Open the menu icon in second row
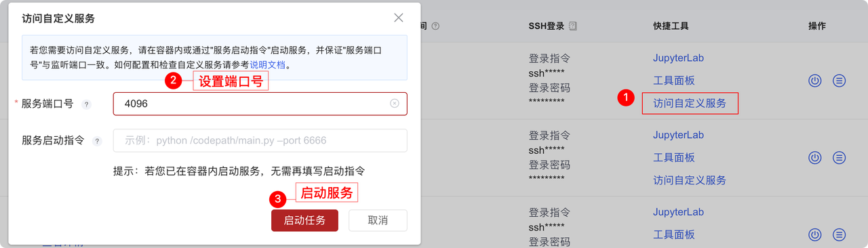Viewport: 868px width, 248px height. point(840,157)
